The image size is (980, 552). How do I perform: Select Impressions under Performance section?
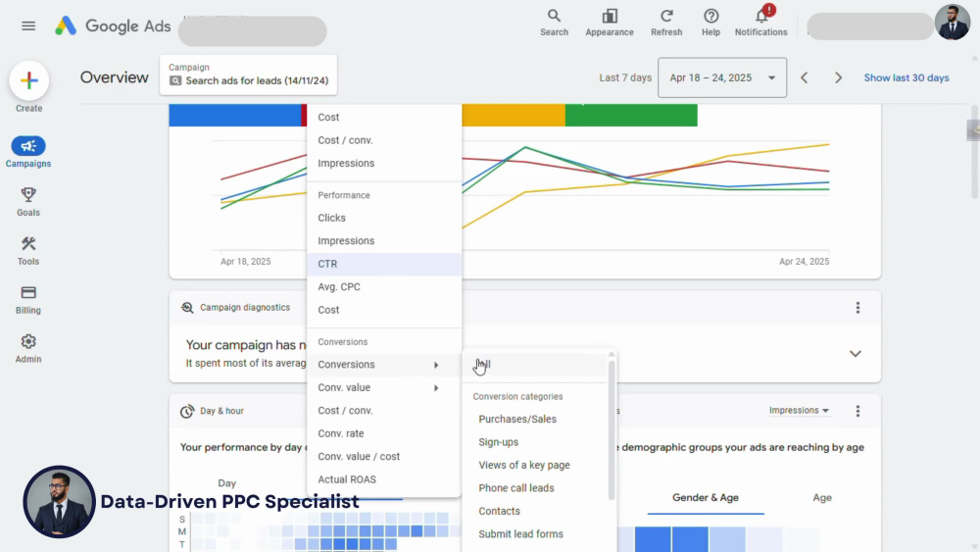384,240
